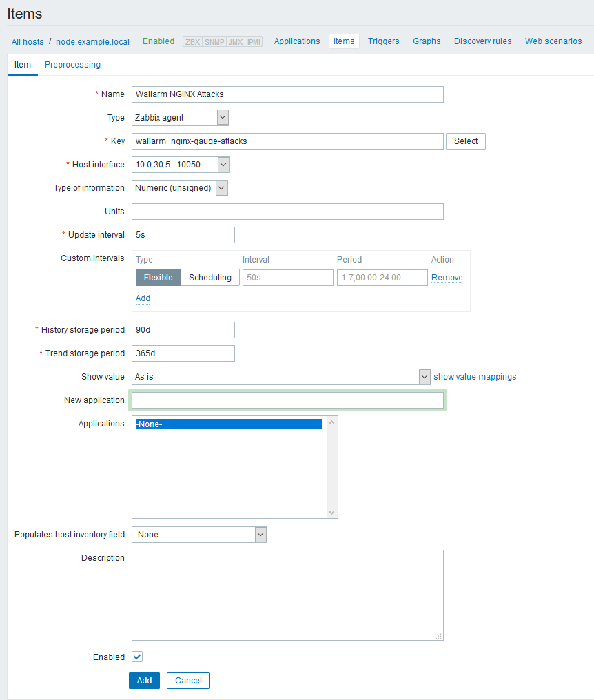594x700 pixels.
Task: Remove the custom interval row
Action: [447, 278]
